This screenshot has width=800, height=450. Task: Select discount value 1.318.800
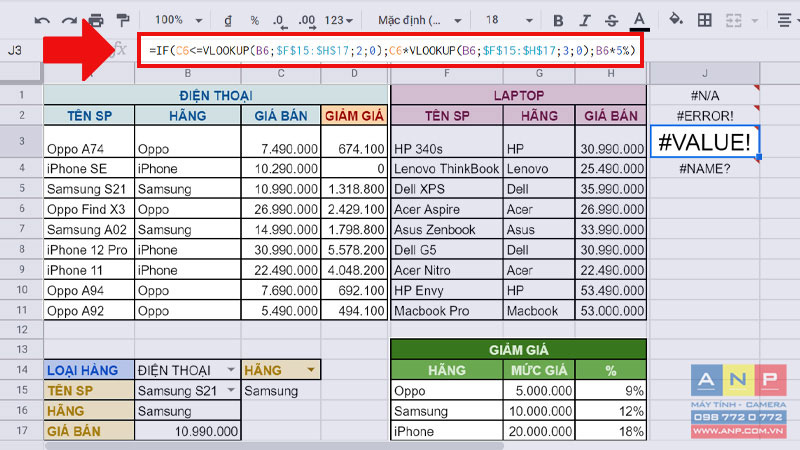coord(355,189)
